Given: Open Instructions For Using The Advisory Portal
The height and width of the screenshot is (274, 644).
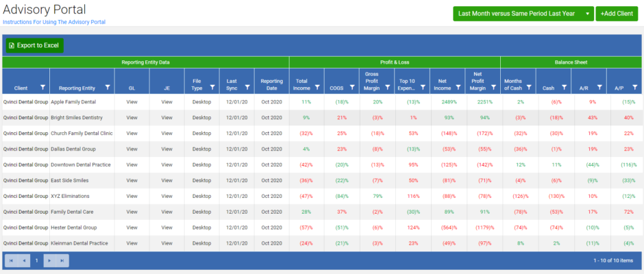Looking at the screenshot, I should (54, 22).
